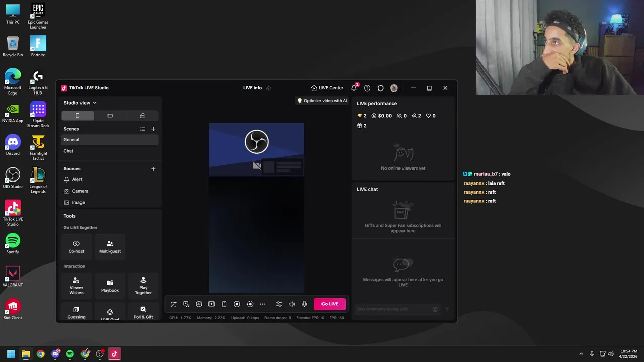Select the Camera source
The height and width of the screenshot is (362, 644).
click(110, 191)
